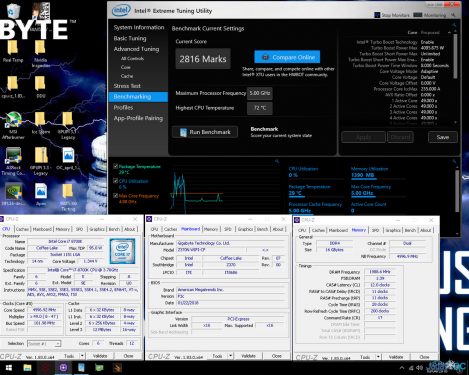Switch to Graphics tab in right CPU-Z window
The height and width of the screenshot is (375, 469).
(393, 230)
